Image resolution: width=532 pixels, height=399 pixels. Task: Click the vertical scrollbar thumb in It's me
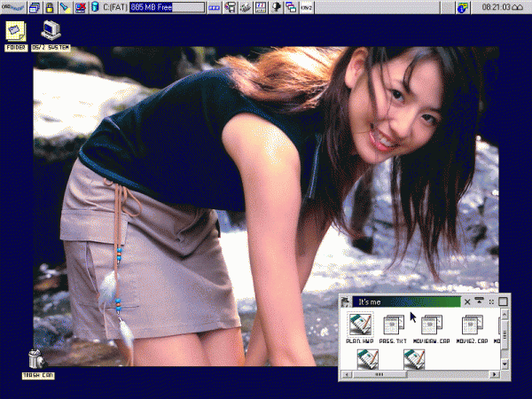click(505, 335)
